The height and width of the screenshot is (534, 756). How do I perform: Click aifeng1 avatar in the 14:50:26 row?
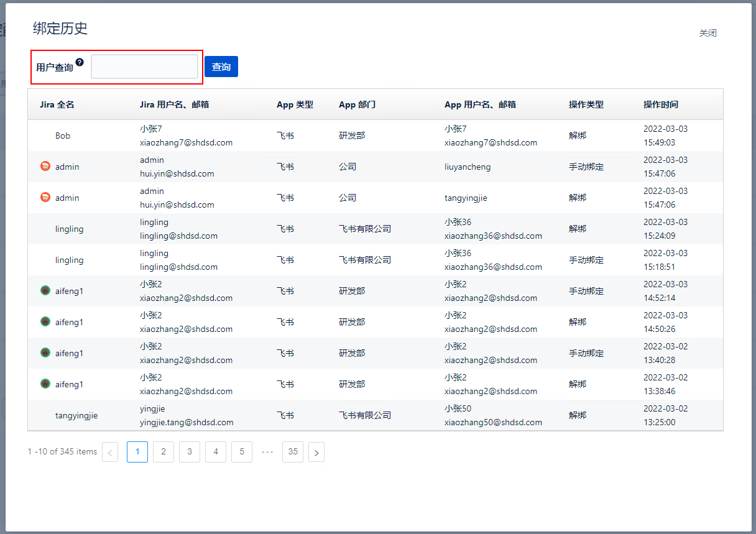pos(45,321)
